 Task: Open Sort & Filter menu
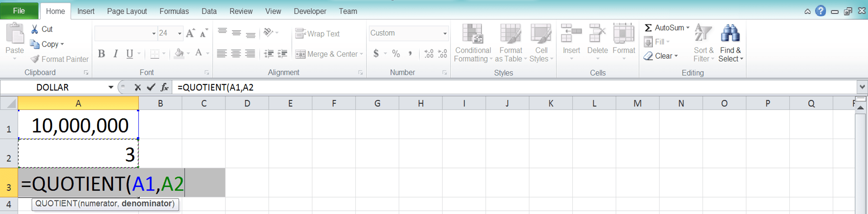(703, 43)
